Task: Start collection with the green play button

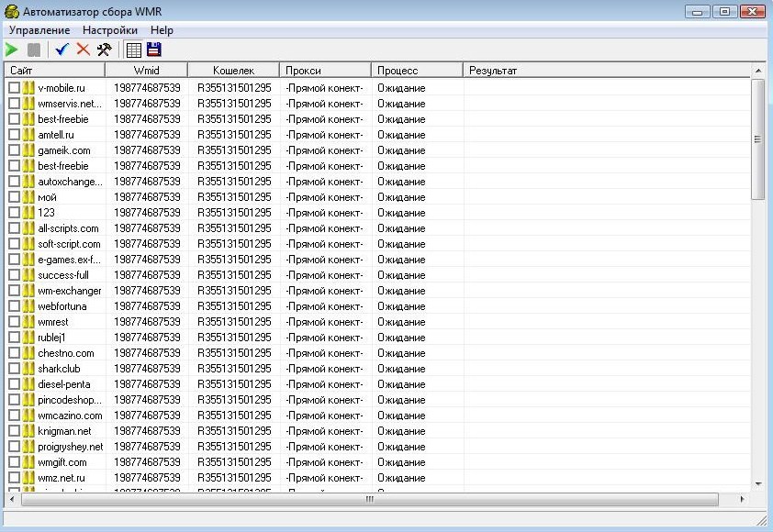Action: coord(11,50)
